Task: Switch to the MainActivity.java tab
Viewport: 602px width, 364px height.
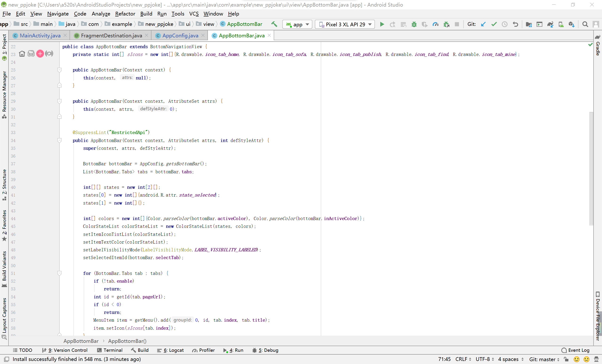Action: click(x=40, y=36)
